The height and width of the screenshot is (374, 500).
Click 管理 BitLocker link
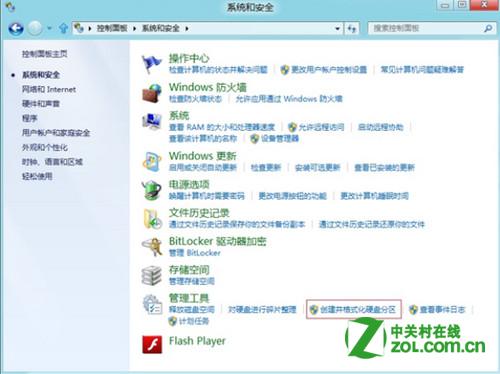195,253
